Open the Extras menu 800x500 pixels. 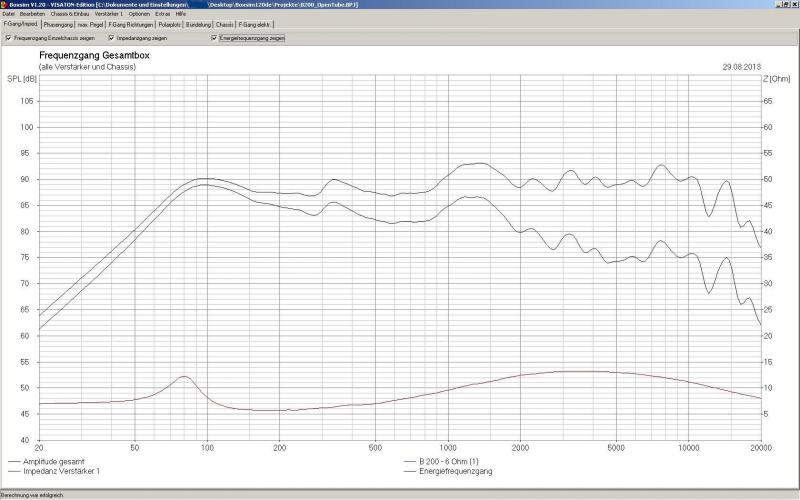[162, 14]
